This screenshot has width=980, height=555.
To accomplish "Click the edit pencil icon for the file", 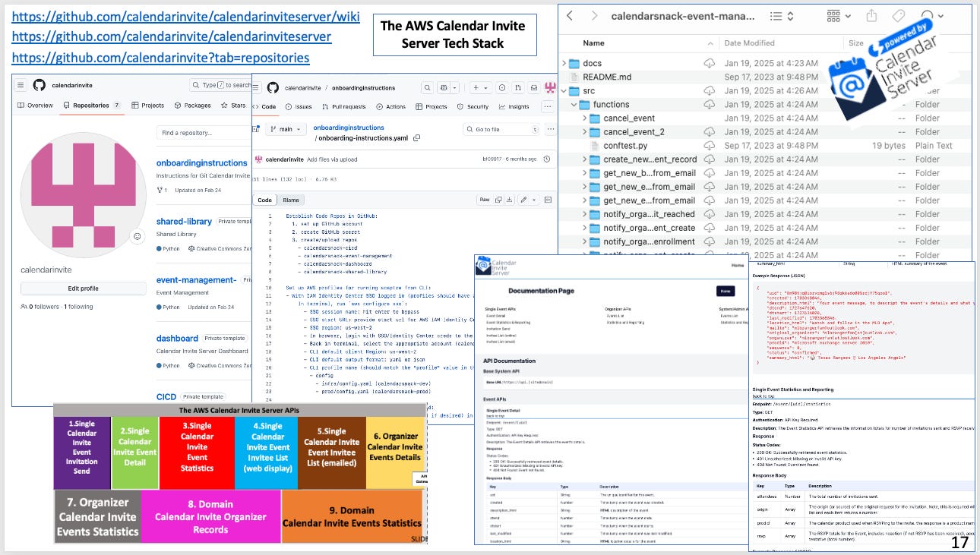I will (x=524, y=200).
